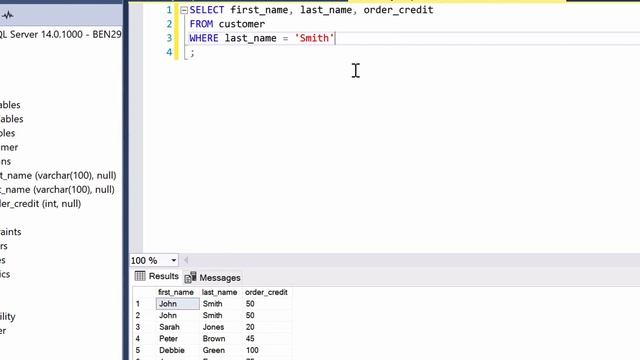Image resolution: width=640 pixels, height=360 pixels.
Task: Click line number 4 in the editor
Action: point(169,52)
